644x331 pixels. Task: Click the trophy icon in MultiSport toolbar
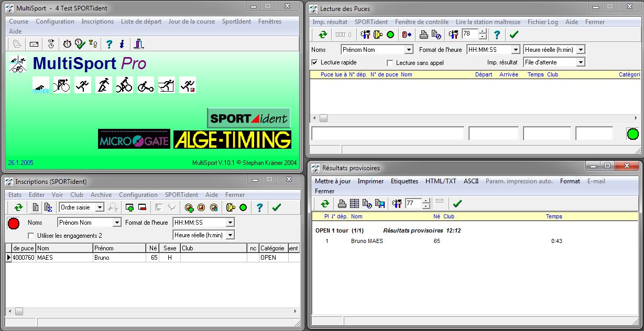coord(92,44)
